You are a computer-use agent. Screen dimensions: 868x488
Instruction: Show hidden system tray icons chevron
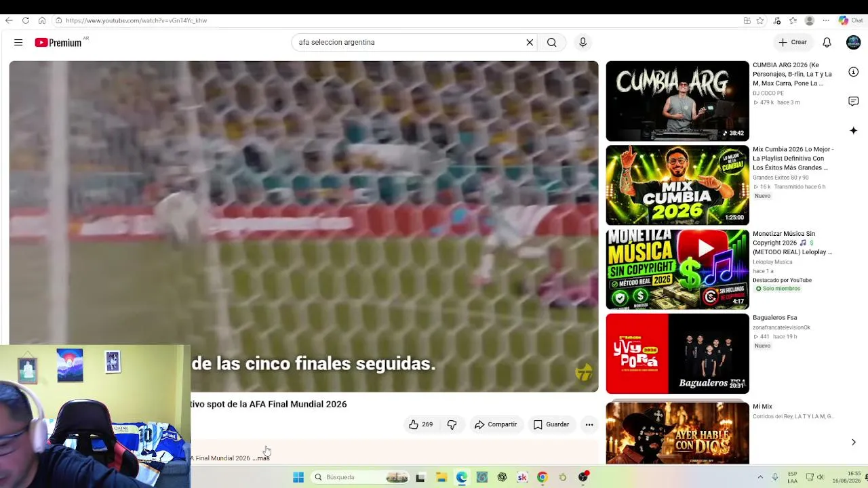point(760,477)
